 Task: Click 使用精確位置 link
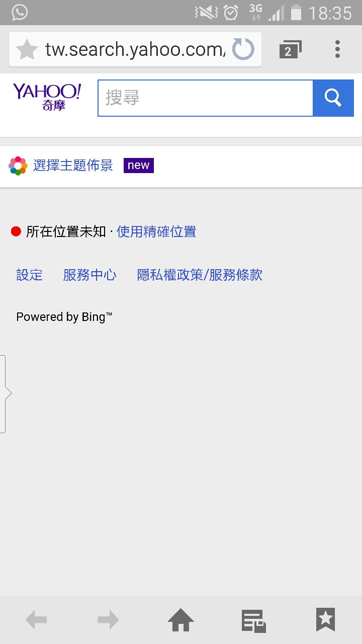click(x=156, y=232)
